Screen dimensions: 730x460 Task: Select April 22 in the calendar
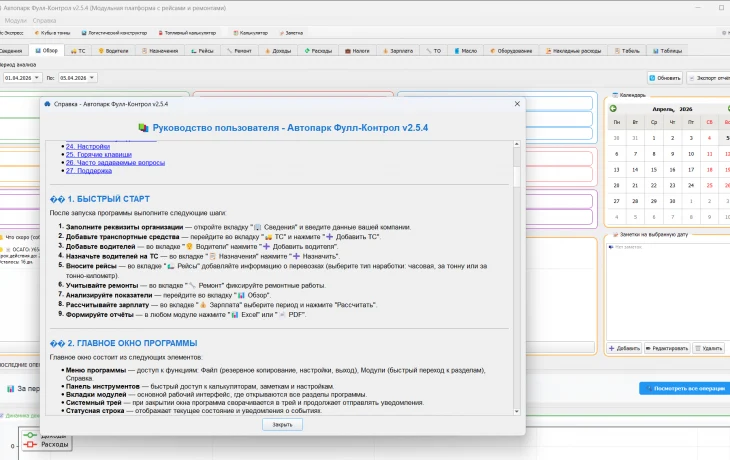pos(654,185)
